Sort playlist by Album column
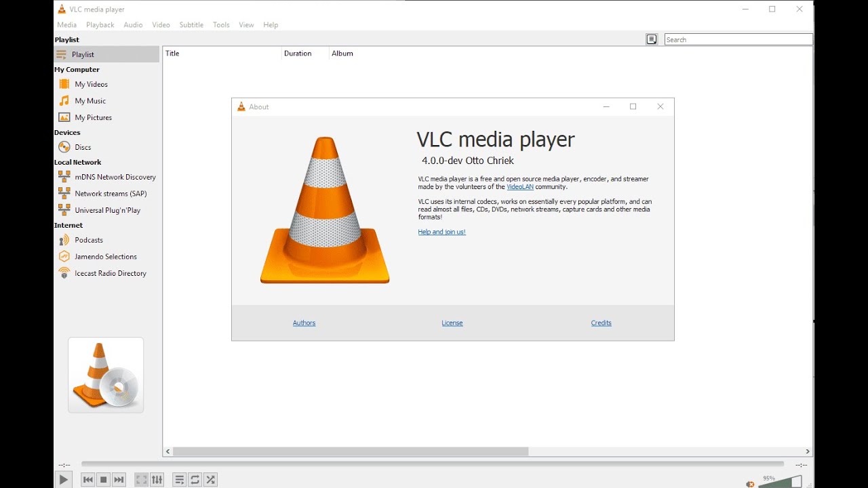Image resolution: width=868 pixels, height=488 pixels. coord(342,54)
